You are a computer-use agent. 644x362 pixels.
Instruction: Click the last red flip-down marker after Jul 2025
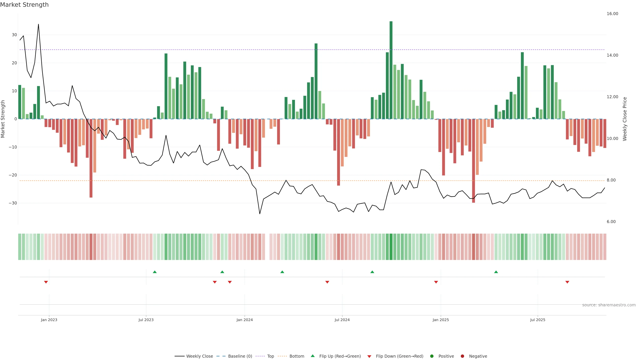(x=567, y=282)
